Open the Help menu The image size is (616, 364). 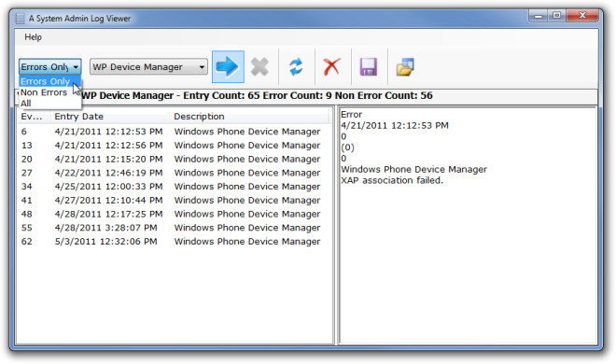point(33,37)
